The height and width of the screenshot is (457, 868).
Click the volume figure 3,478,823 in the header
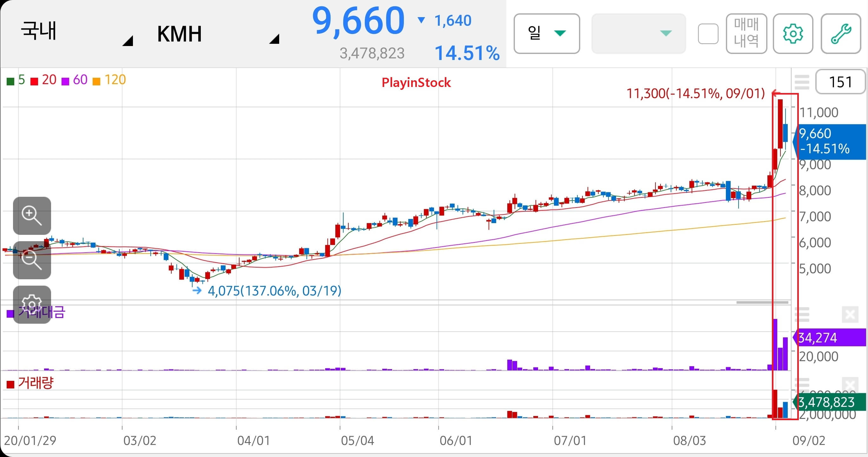point(372,53)
